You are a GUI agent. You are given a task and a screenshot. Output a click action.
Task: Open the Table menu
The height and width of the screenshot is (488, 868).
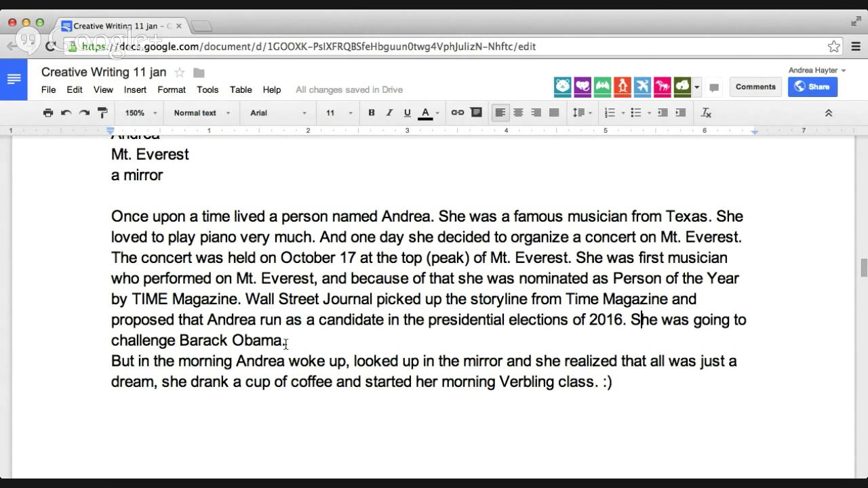[x=241, y=89]
